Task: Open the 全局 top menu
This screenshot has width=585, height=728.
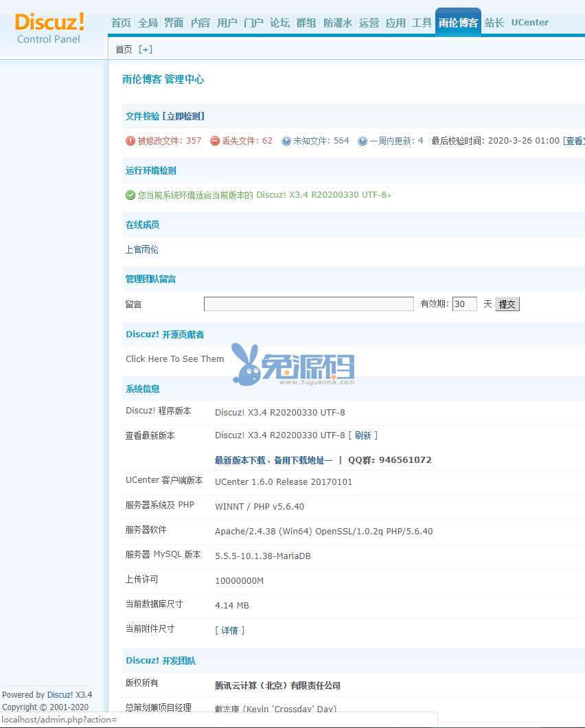Action: point(148,23)
